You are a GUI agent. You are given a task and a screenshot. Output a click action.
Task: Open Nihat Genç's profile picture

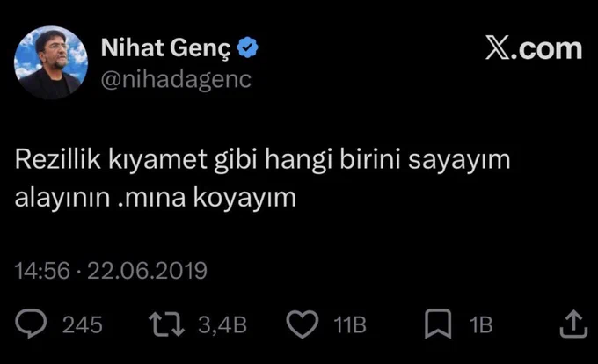point(51,62)
